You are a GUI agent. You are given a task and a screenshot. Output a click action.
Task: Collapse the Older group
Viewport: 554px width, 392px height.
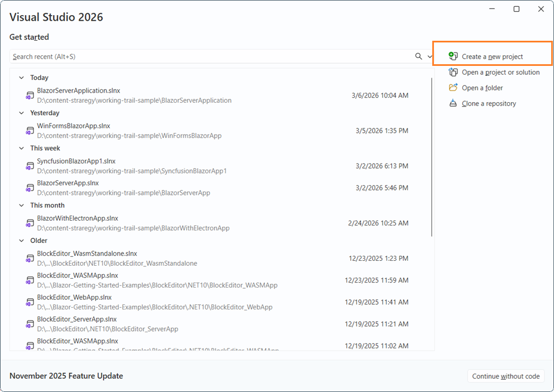pyautogui.click(x=21, y=240)
